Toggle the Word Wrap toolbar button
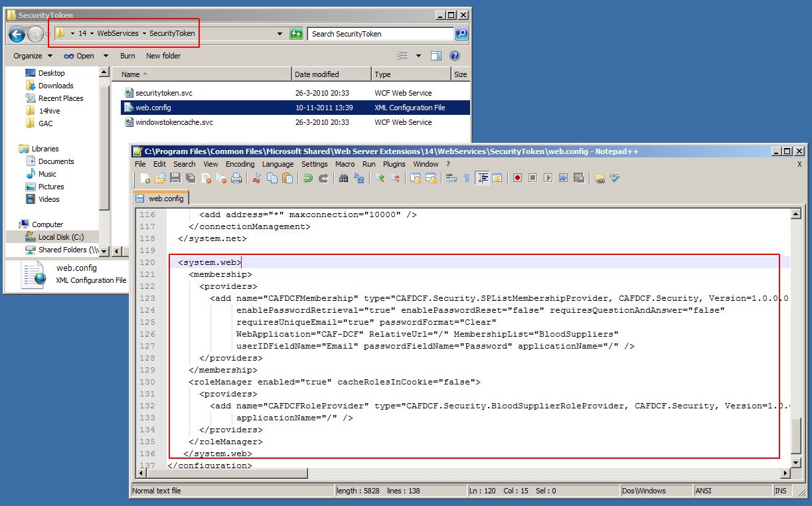Screen dimensions: 812x506 point(451,178)
